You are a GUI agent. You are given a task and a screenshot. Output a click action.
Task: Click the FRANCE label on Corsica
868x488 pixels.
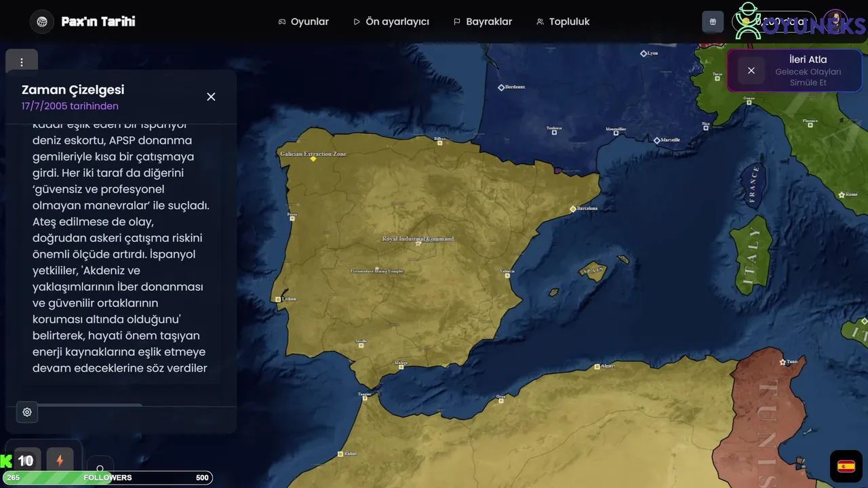(753, 184)
